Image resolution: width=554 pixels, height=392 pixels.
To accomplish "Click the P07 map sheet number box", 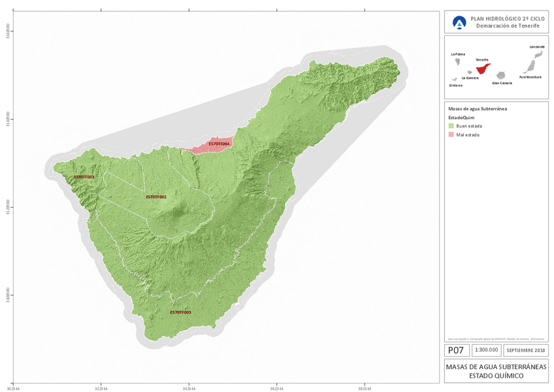I will tap(456, 350).
